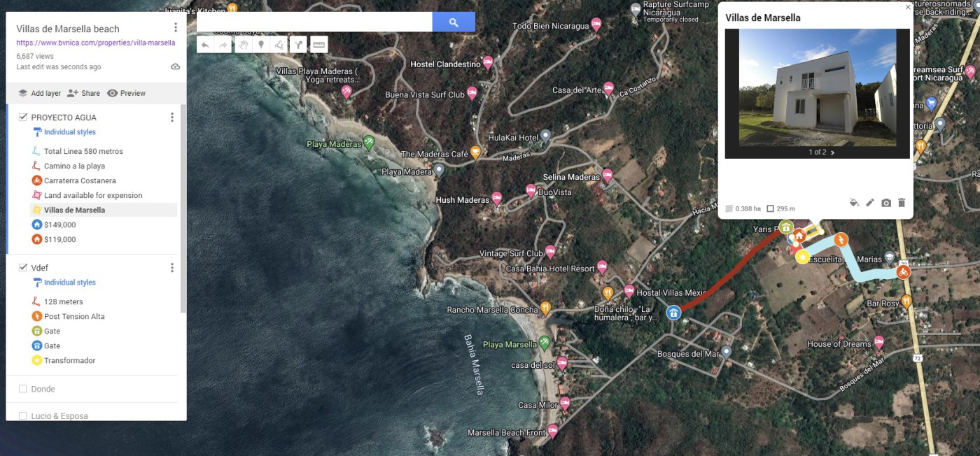Toggle the Vdef layer checkbox
Viewport: 980px width, 456px height.
(x=23, y=268)
